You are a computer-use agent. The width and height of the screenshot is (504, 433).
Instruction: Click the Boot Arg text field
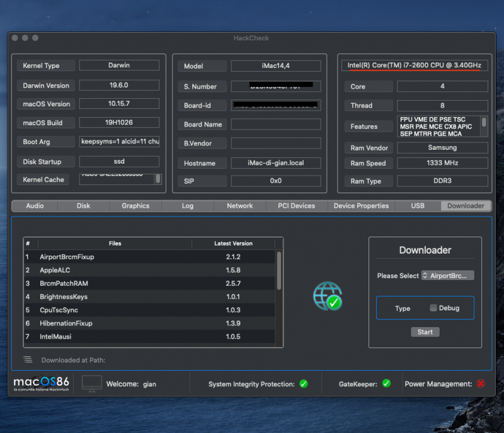tap(120, 142)
